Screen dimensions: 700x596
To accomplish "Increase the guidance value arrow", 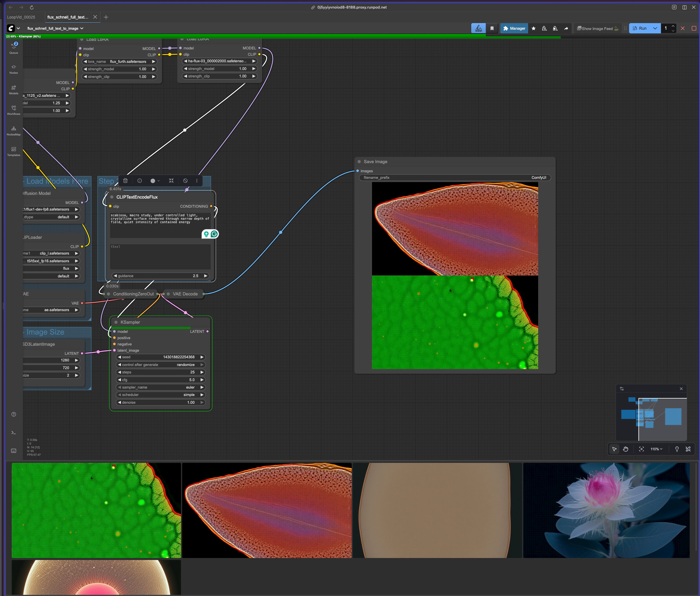I will point(205,276).
